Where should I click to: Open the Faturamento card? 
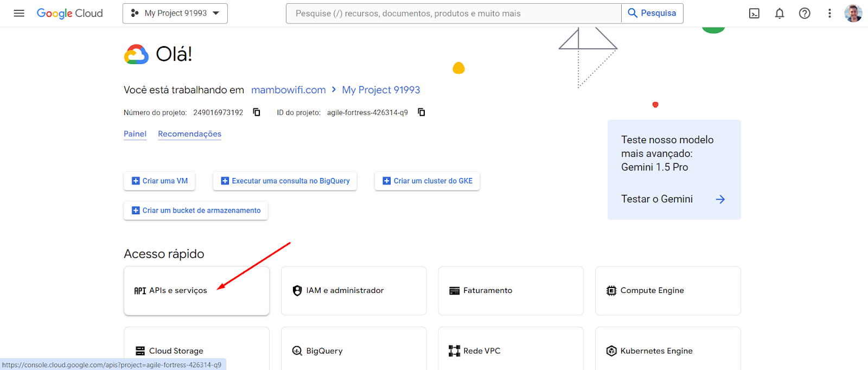click(x=511, y=291)
